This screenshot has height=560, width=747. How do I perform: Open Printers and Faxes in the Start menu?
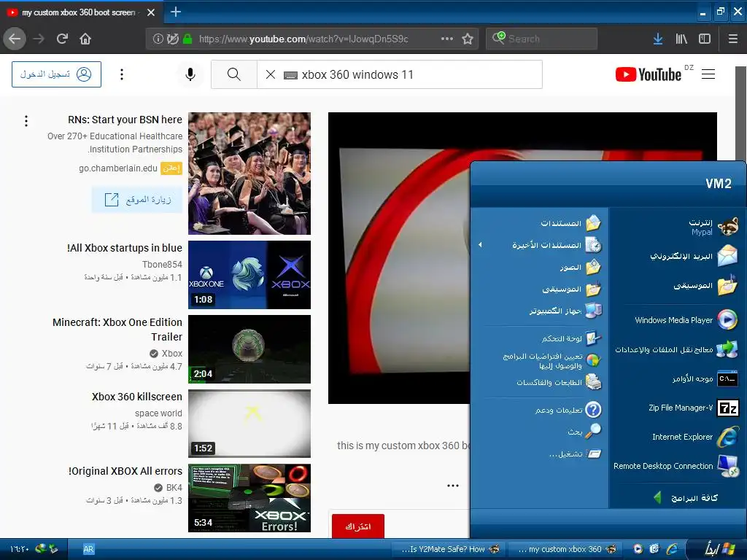point(558,382)
